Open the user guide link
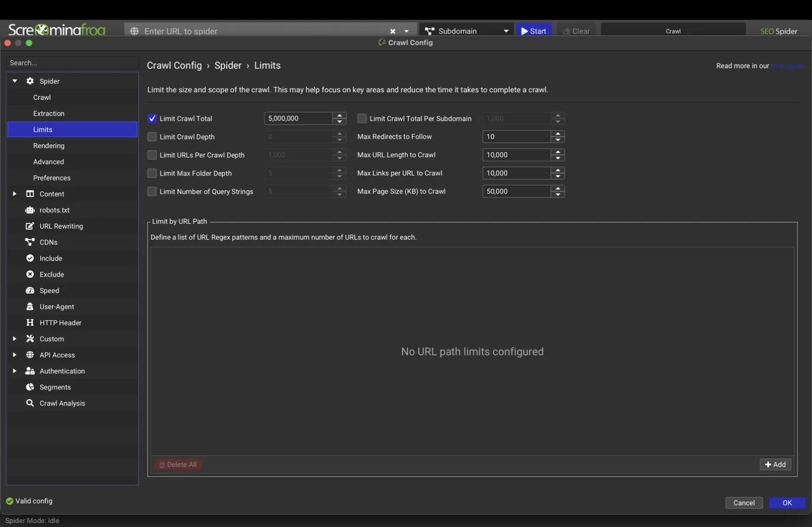This screenshot has width=812, height=527. pos(787,66)
